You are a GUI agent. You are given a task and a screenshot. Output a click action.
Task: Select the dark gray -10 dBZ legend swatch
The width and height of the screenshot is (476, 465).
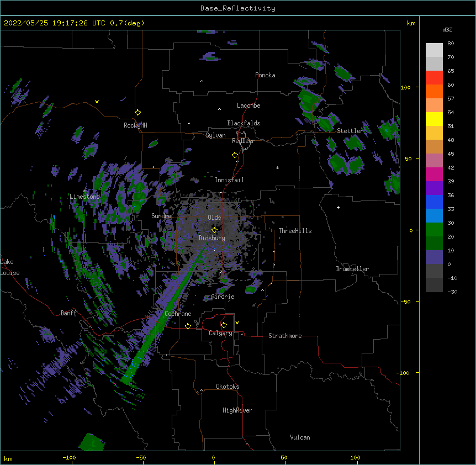pyautogui.click(x=434, y=285)
